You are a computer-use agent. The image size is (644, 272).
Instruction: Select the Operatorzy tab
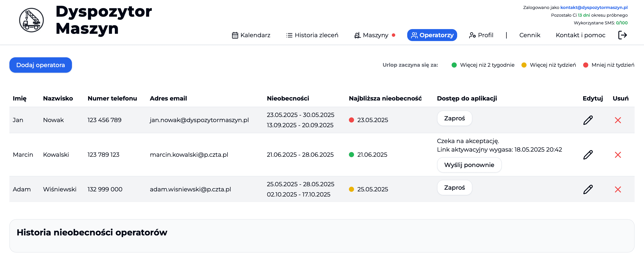tap(432, 35)
